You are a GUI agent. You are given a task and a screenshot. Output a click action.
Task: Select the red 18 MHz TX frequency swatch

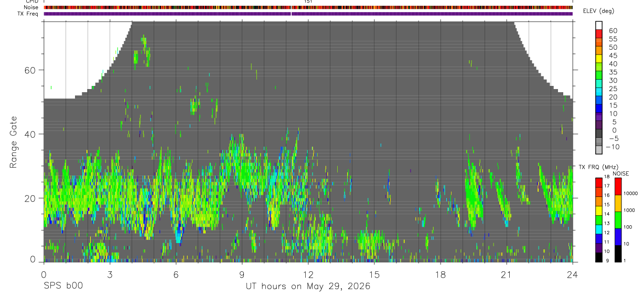(x=599, y=183)
